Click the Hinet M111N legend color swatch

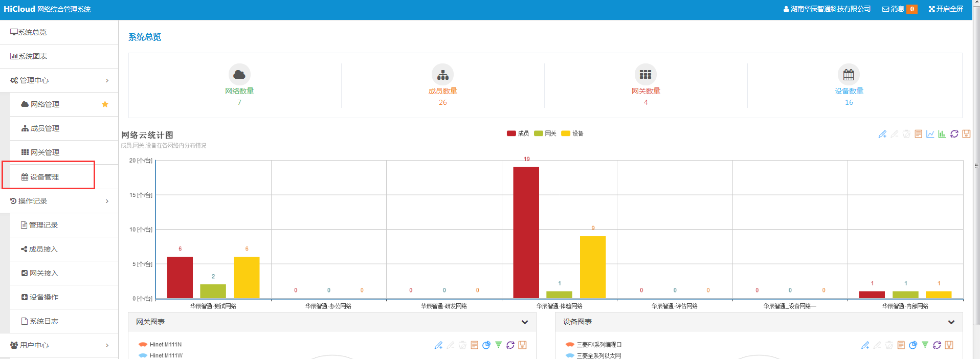pos(143,345)
